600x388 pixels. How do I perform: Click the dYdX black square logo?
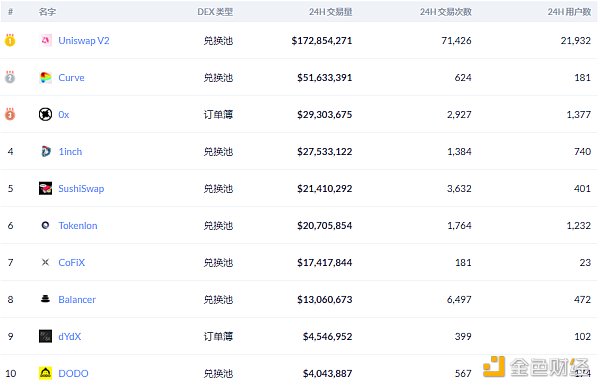click(46, 336)
